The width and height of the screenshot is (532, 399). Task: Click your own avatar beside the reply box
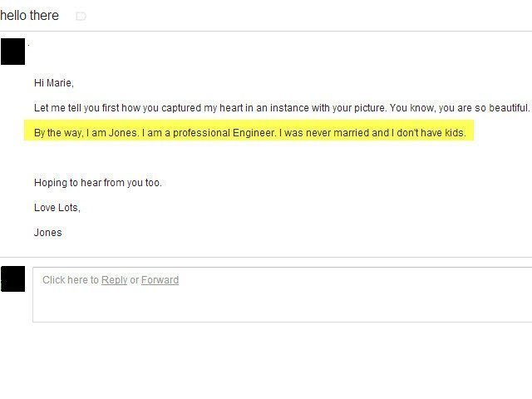12,279
